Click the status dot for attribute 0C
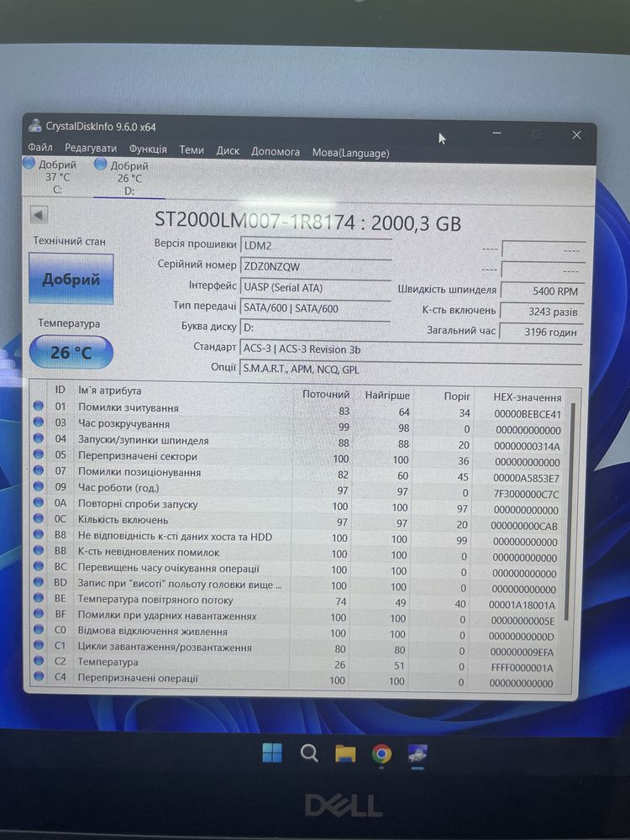 point(38,518)
